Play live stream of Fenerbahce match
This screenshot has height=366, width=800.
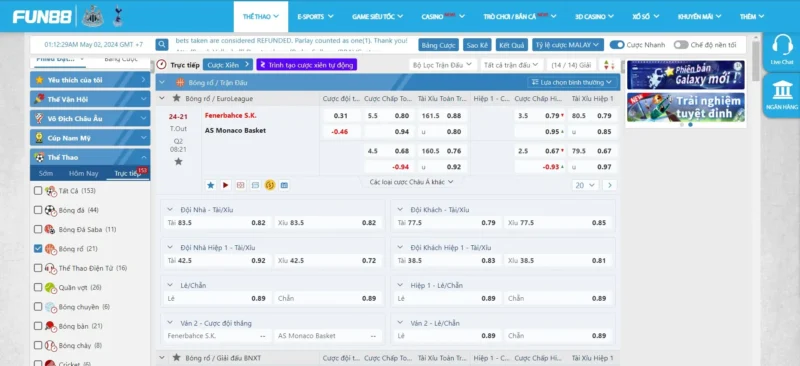tap(226, 185)
